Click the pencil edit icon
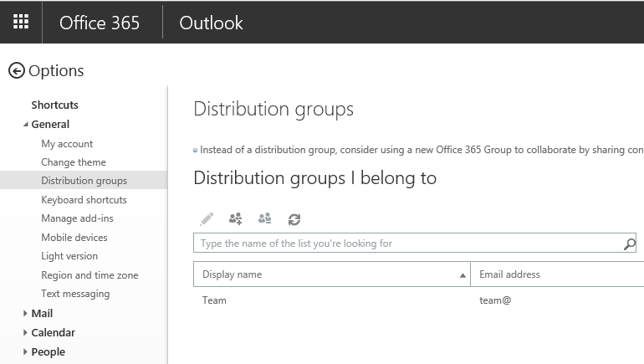 (x=207, y=219)
